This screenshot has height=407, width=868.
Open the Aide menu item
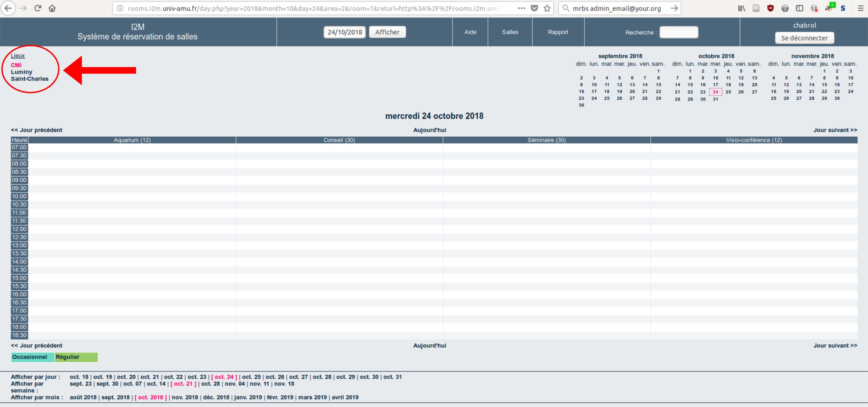coord(470,32)
